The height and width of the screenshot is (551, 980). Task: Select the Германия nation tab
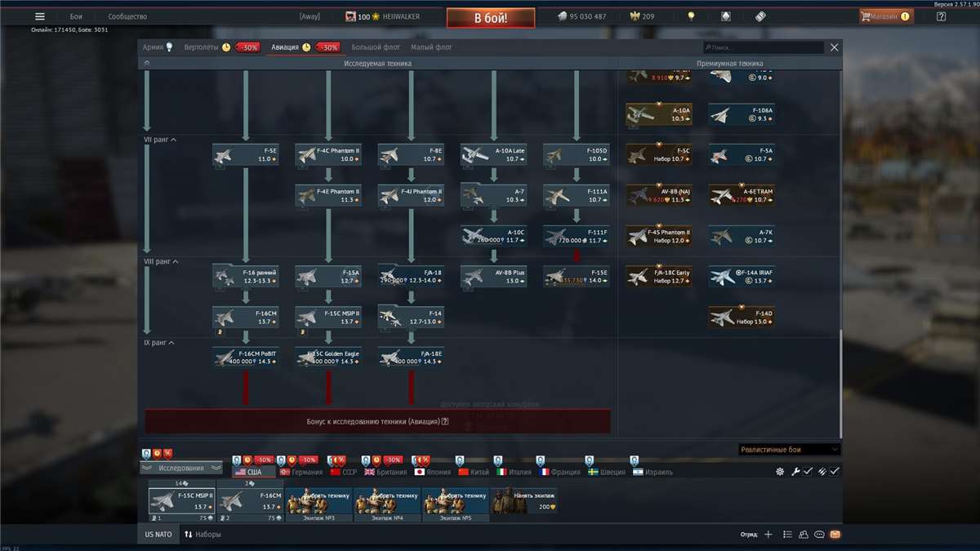[x=301, y=472]
